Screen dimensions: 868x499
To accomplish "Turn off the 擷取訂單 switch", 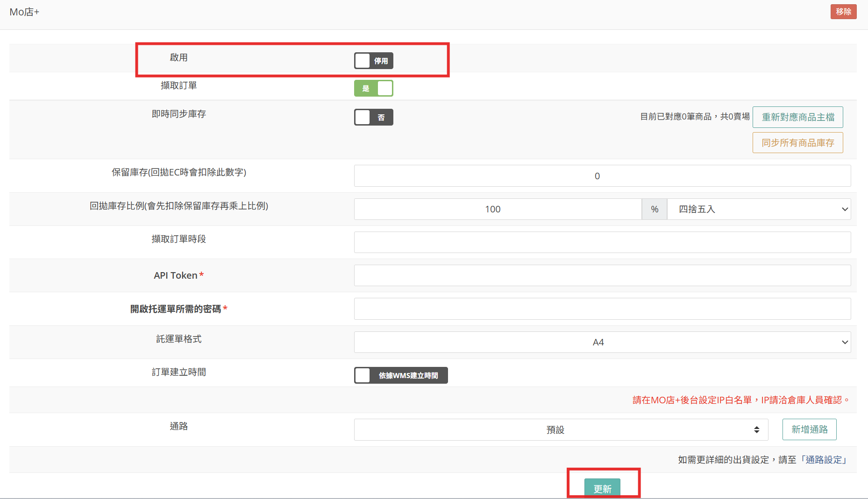I will pos(373,88).
